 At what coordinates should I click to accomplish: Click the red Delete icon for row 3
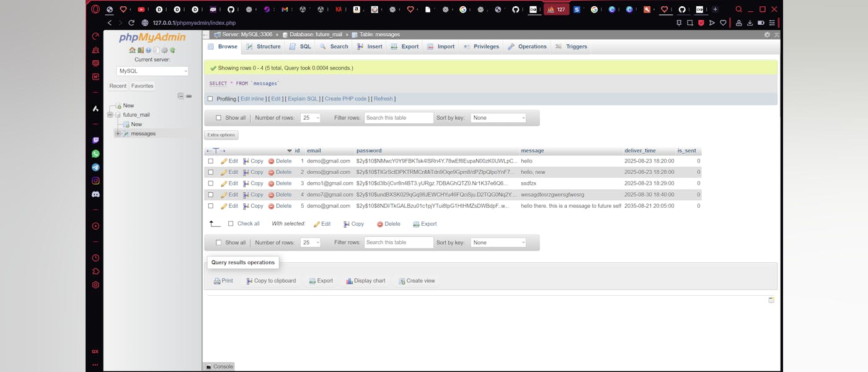click(272, 184)
